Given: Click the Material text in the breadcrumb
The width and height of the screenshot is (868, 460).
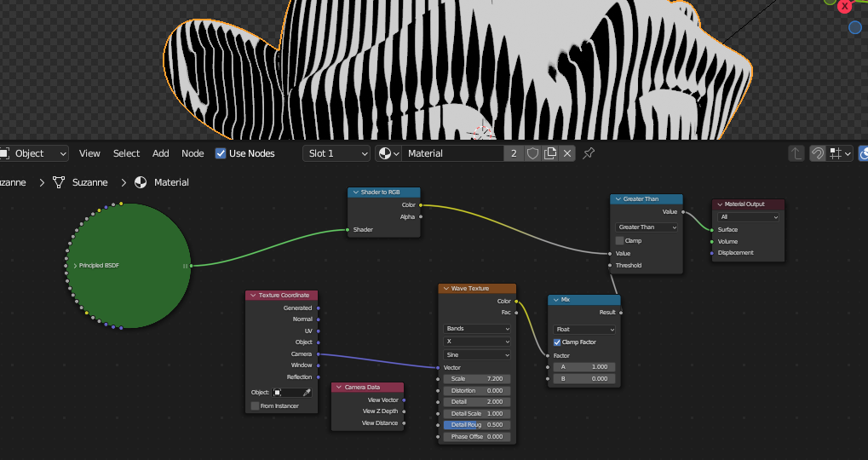Looking at the screenshot, I should click(x=171, y=182).
